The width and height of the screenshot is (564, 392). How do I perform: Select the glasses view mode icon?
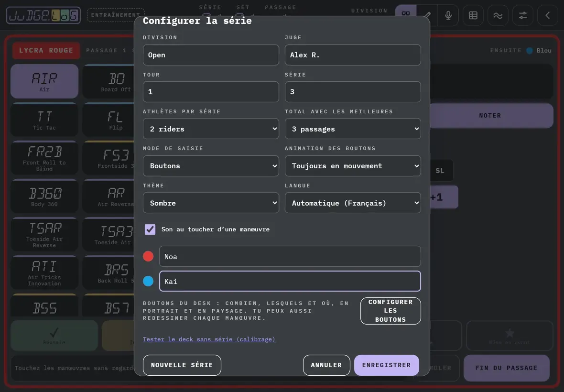pyautogui.click(x=406, y=13)
